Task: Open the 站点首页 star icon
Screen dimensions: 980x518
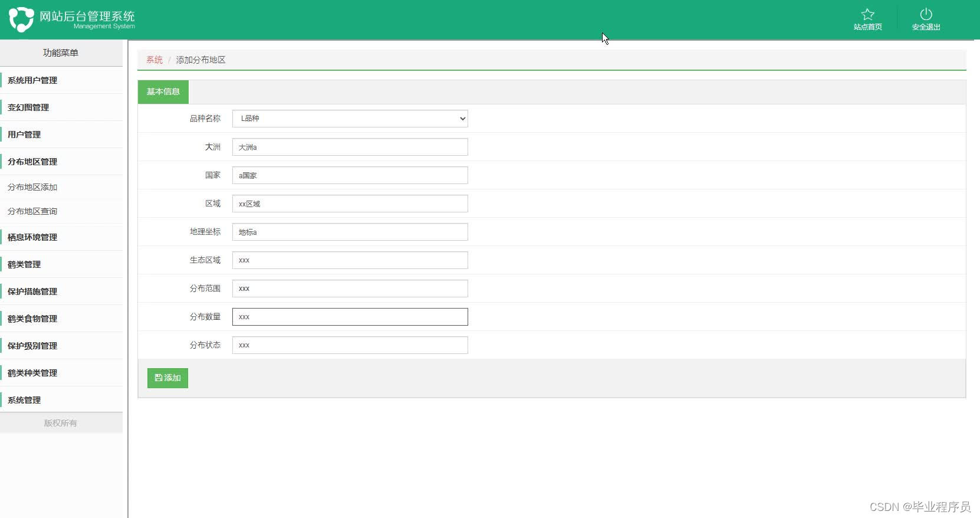Action: coord(867,14)
